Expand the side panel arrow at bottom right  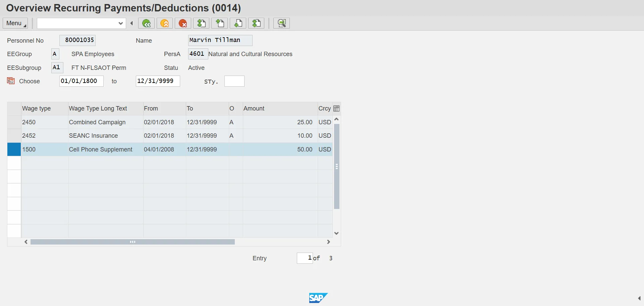pyautogui.click(x=639, y=298)
